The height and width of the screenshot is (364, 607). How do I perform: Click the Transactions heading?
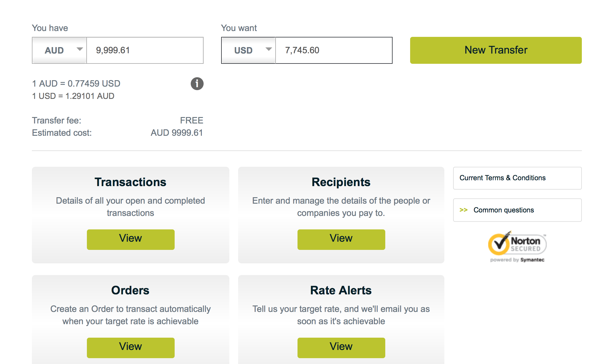click(x=130, y=182)
